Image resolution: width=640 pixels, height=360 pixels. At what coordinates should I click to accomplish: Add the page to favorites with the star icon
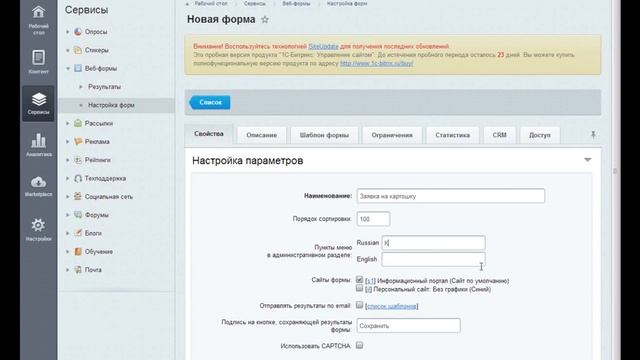pyautogui.click(x=265, y=19)
